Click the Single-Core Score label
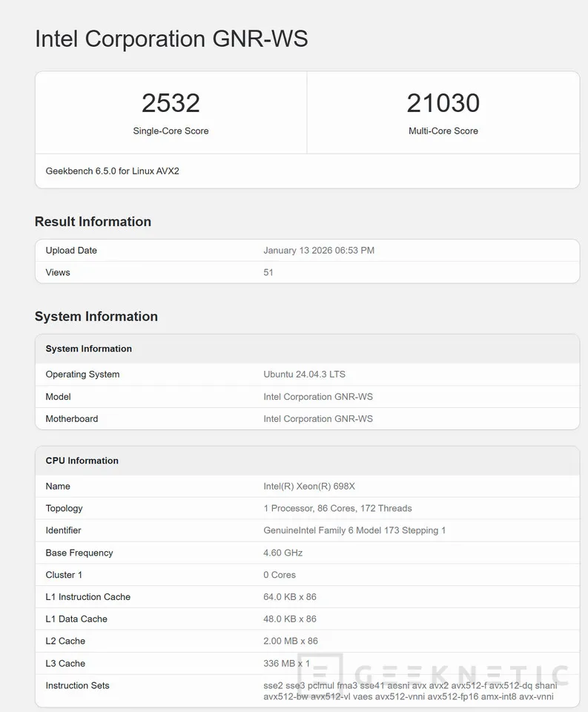Screen dimensions: 588x712 coord(171,131)
